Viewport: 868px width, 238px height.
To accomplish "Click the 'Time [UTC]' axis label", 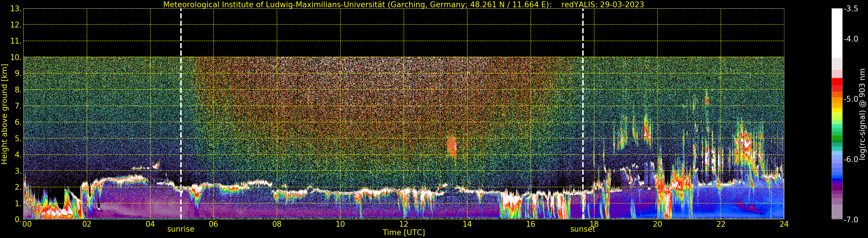I will (x=403, y=233).
